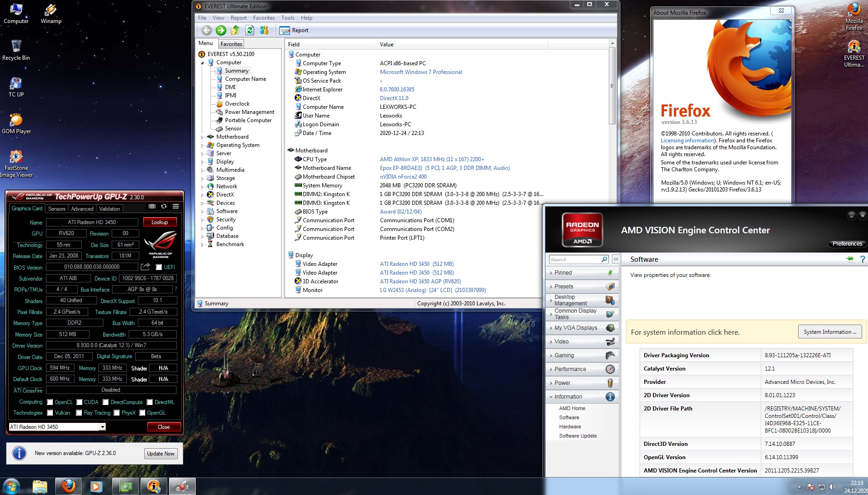Collapse Computer node in EVEREST tree
Screen dimensions: 868x495
click(x=202, y=63)
